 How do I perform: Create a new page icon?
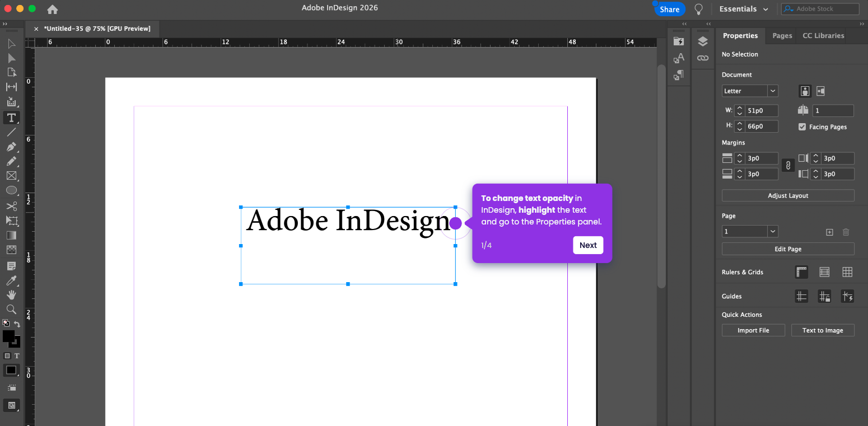tap(830, 232)
